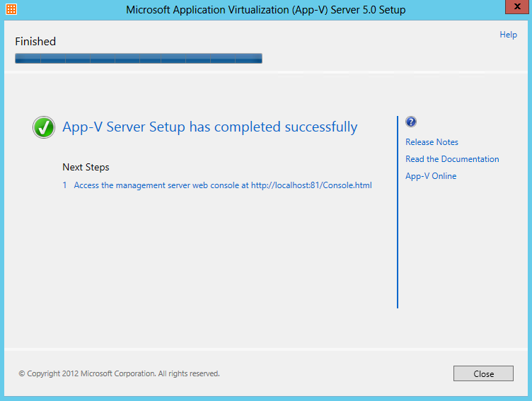
Task: Click the Help link at top right
Action: click(508, 35)
